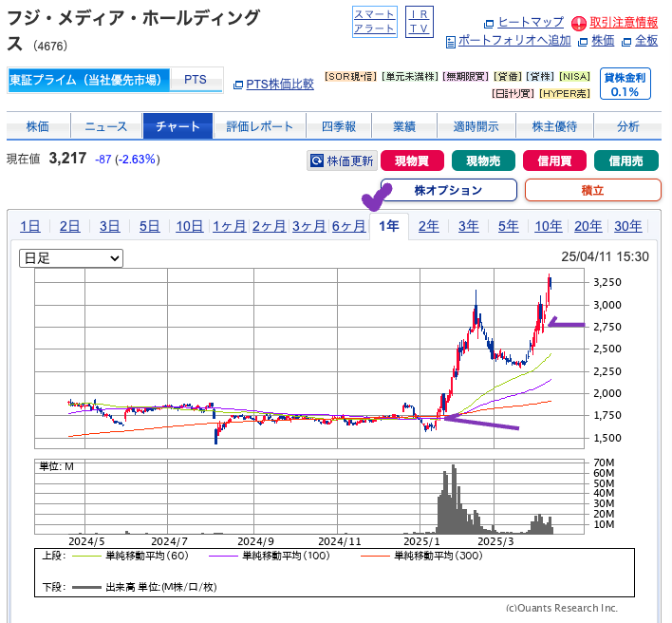The height and width of the screenshot is (623, 672).
Task: Click the 株価 link's window icon
Action: click(583, 42)
